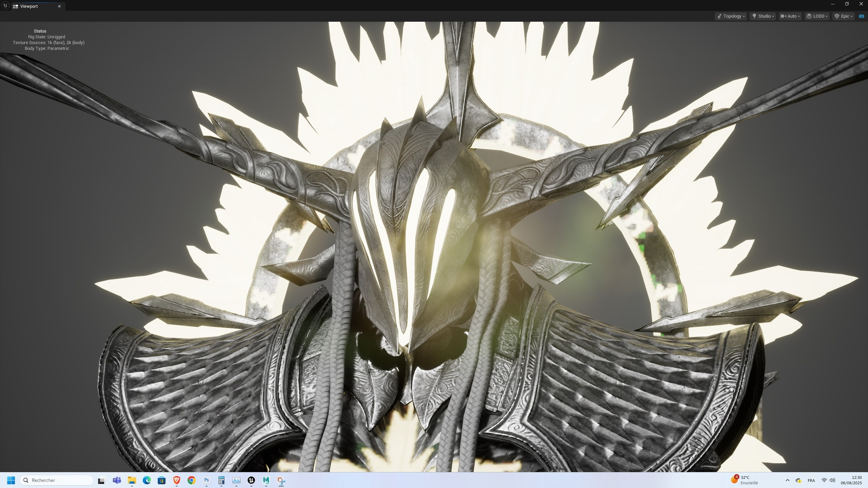
Task: Open Wi-Fi network settings tray icon
Action: 824,480
